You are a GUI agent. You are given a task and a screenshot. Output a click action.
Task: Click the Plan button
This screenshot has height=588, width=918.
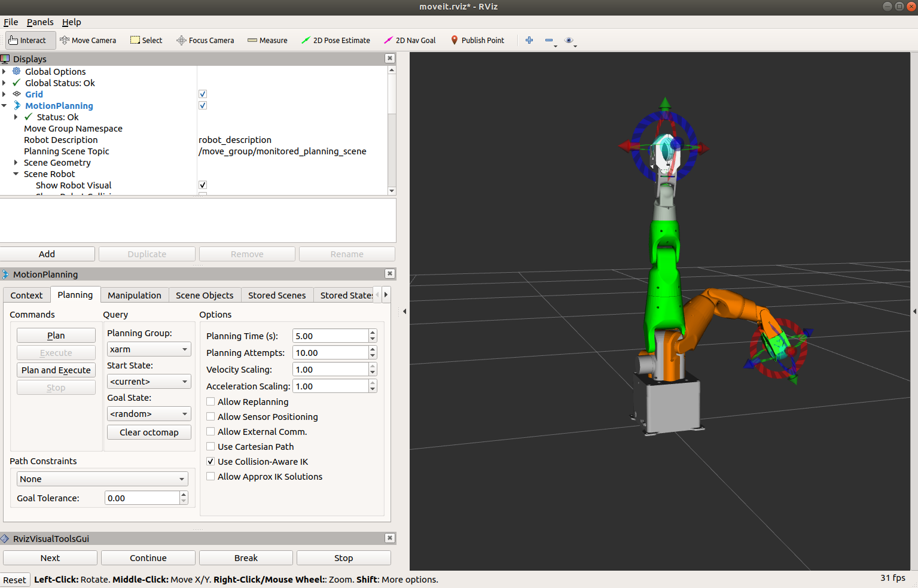coord(56,335)
